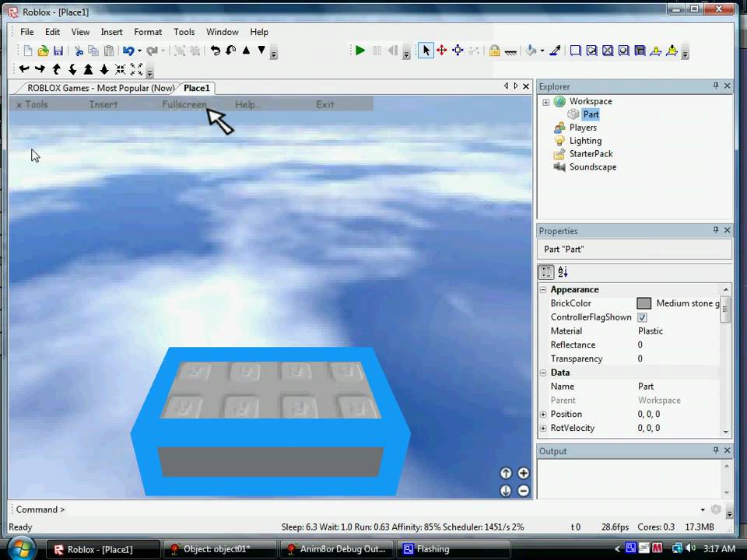Select the paint bucket Fill tool
Screen dimensions: 747x560
point(531,51)
